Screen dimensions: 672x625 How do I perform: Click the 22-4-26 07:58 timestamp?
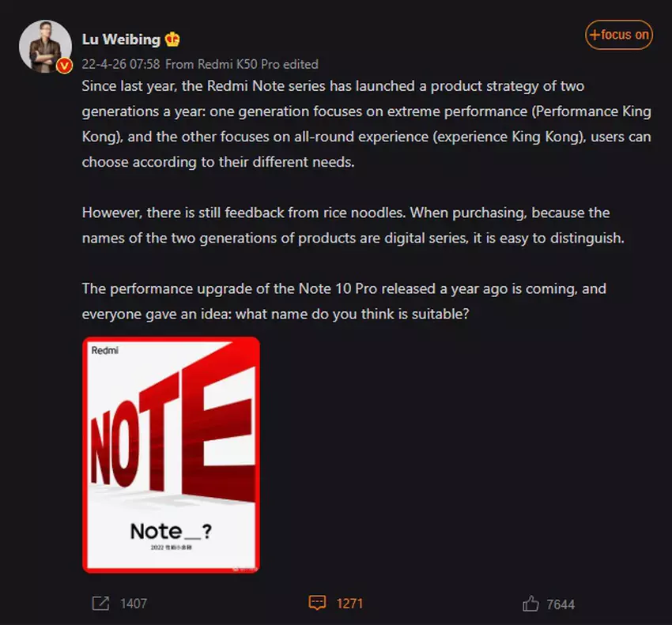(121, 64)
